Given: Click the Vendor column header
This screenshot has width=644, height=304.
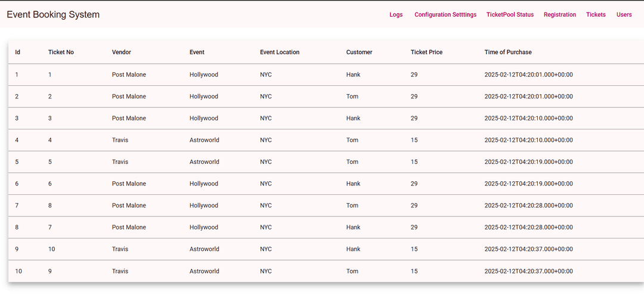Looking at the screenshot, I should (122, 52).
